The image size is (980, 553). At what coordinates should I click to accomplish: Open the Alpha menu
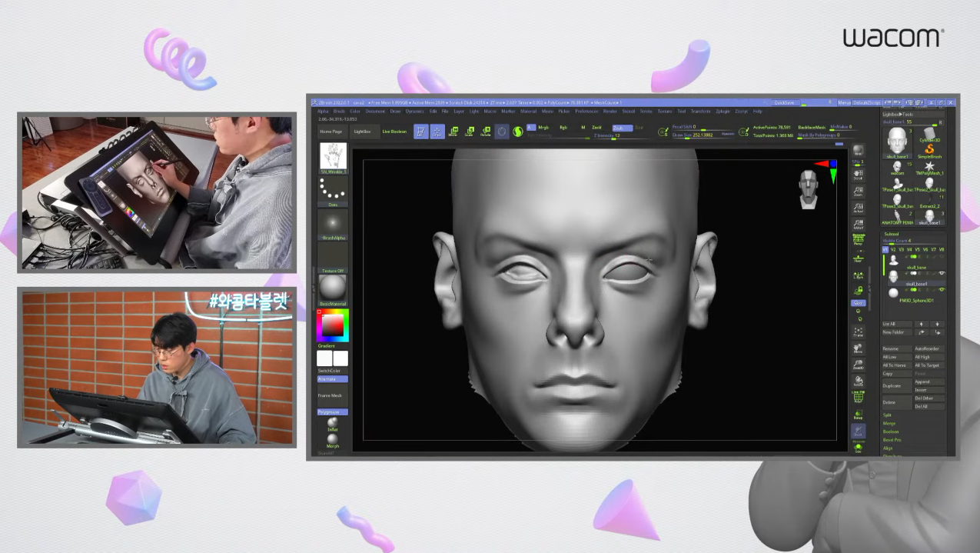[x=323, y=111]
